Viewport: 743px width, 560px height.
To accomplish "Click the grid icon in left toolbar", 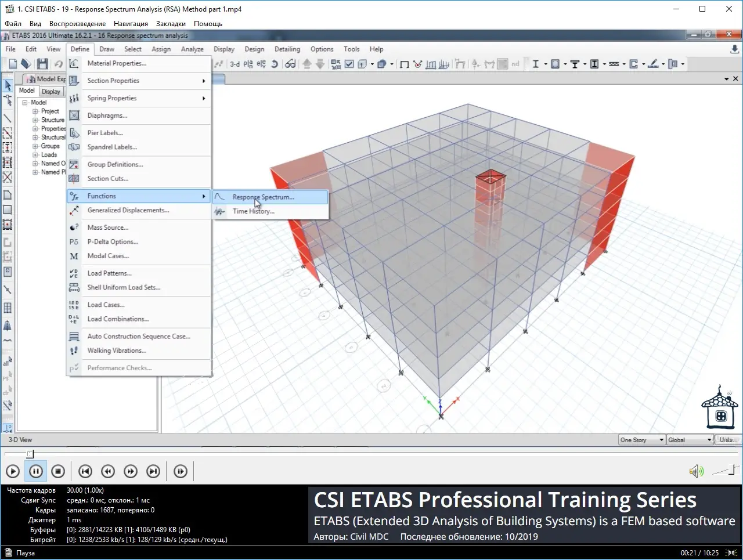I will (8, 308).
